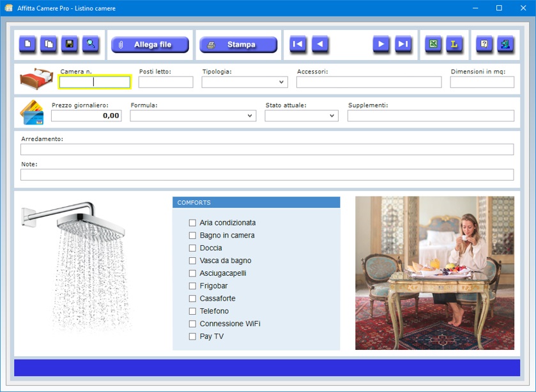Enable Connessione WiFi checkbox
Screen dimensions: 536x392
(192, 324)
